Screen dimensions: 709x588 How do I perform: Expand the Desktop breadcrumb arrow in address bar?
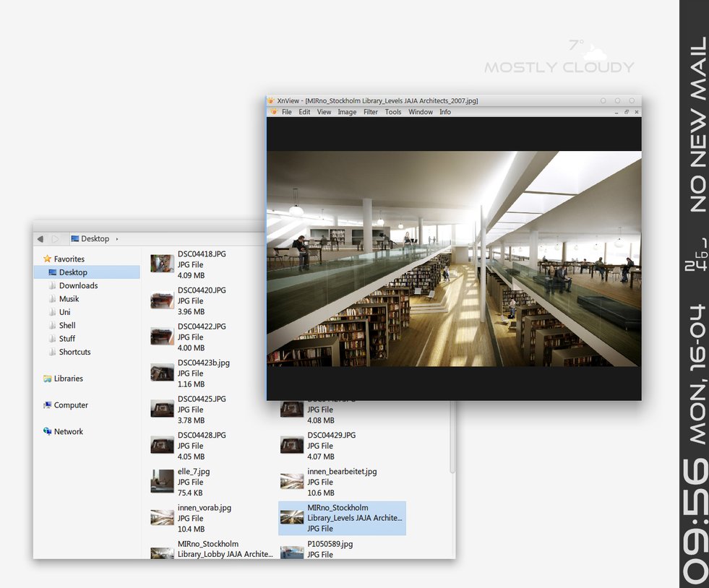click(x=116, y=239)
